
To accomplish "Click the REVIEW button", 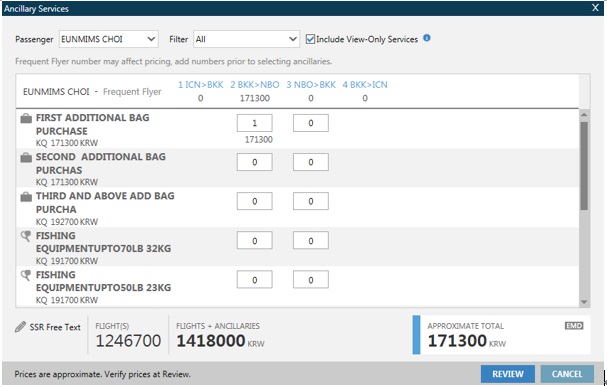I will click(508, 374).
